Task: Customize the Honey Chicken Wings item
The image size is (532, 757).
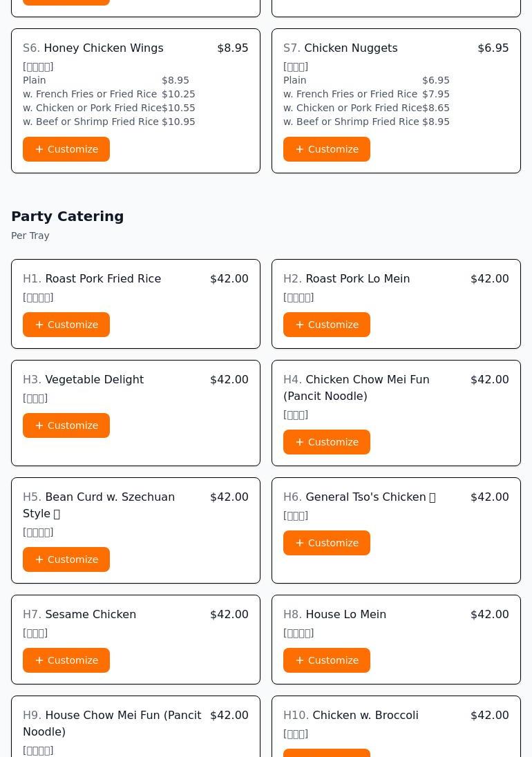Action: (66, 149)
